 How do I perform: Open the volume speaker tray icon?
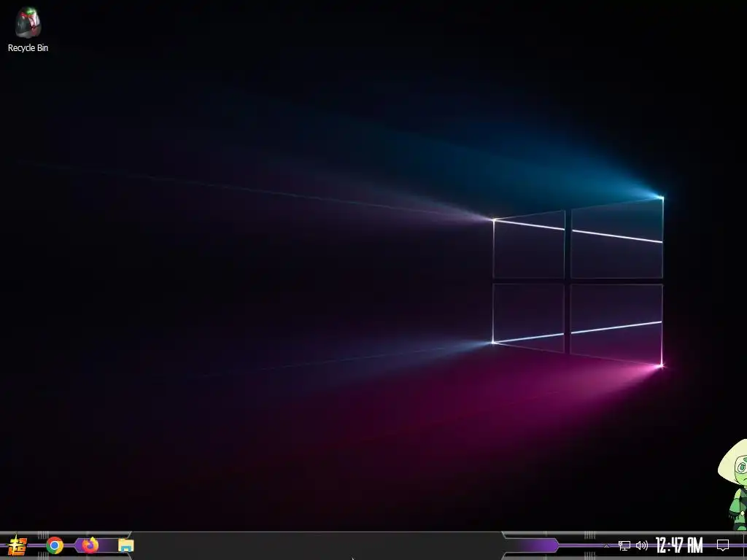642,545
